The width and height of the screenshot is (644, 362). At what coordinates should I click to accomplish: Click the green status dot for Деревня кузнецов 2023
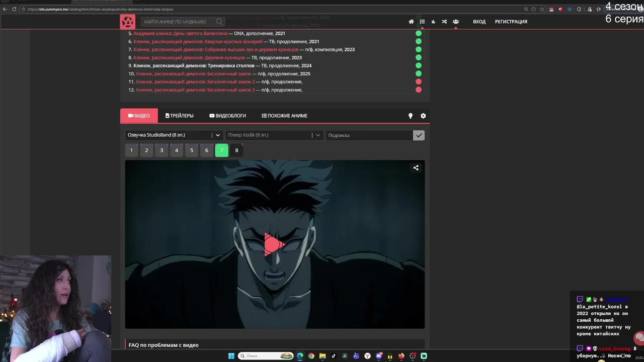coord(418,57)
